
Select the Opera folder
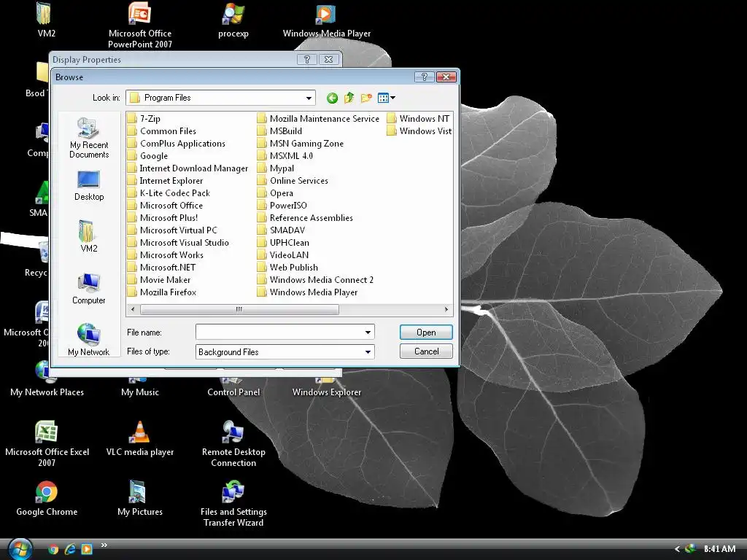[275, 192]
